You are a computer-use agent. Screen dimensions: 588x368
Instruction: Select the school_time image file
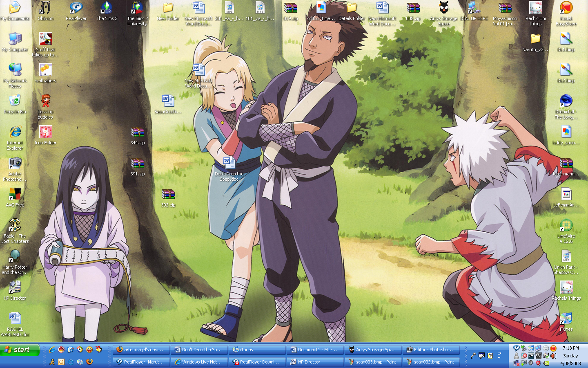pyautogui.click(x=321, y=11)
